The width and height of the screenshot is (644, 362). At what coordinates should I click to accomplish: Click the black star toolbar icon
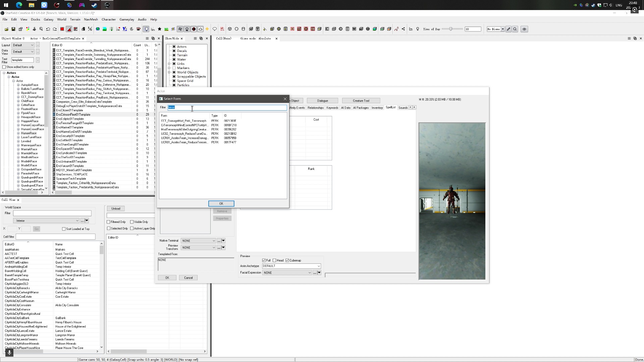(160, 29)
